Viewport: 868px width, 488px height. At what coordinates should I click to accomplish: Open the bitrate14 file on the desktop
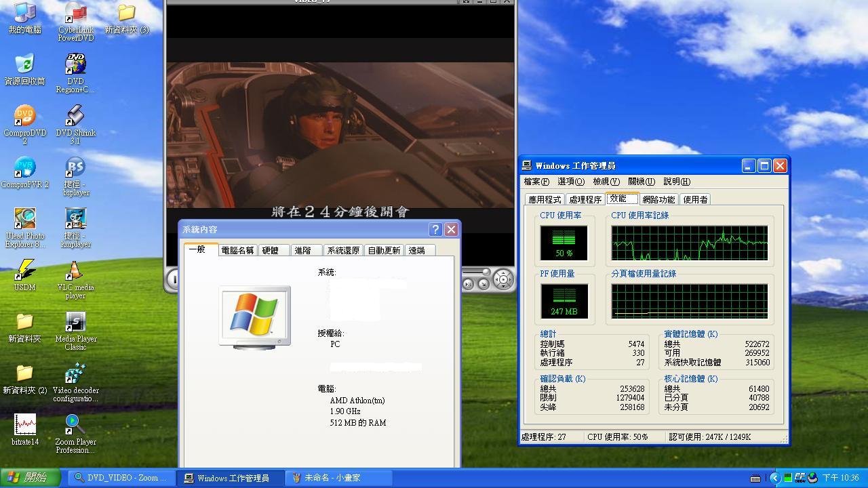(x=24, y=426)
